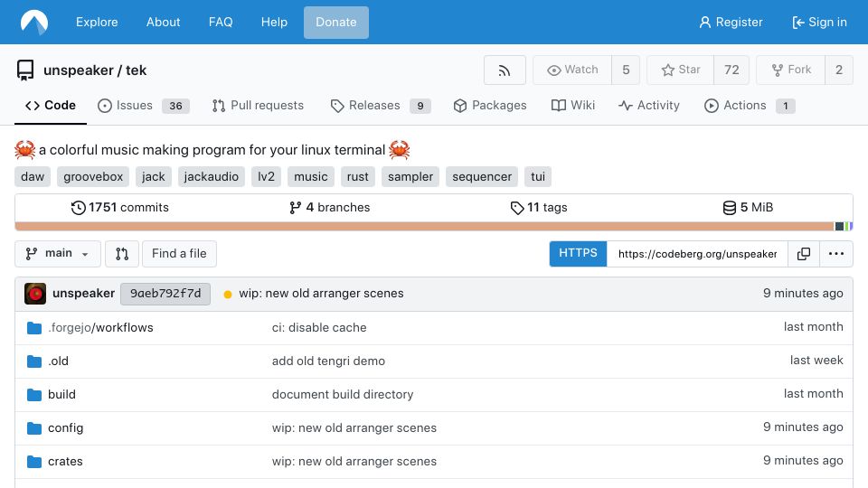Select the daw topic tag
This screenshot has height=488, width=868.
(x=33, y=176)
